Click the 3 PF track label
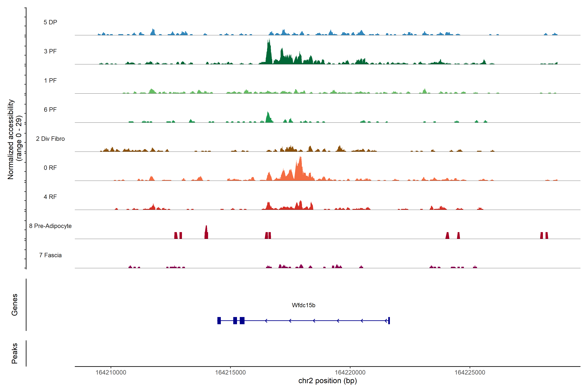The width and height of the screenshot is (588, 392). 50,51
